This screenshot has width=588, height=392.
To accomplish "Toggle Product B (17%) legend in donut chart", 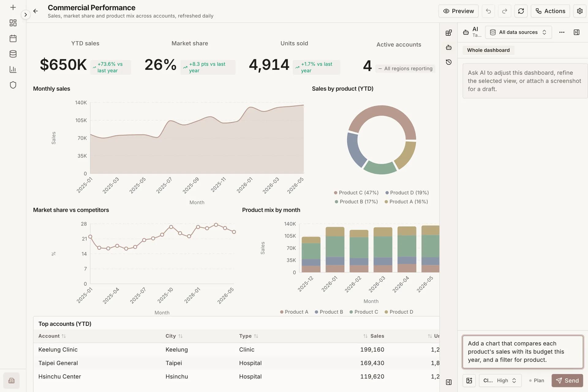I will [356, 202].
